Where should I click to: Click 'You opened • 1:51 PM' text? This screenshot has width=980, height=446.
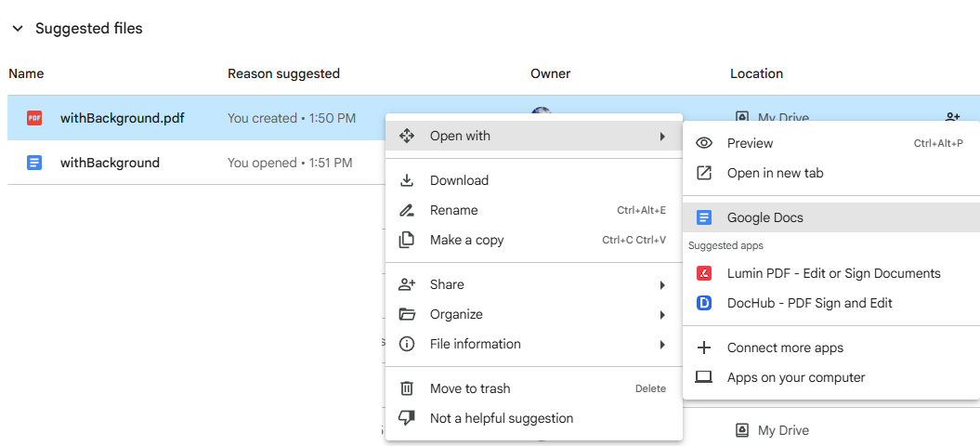[x=290, y=163]
